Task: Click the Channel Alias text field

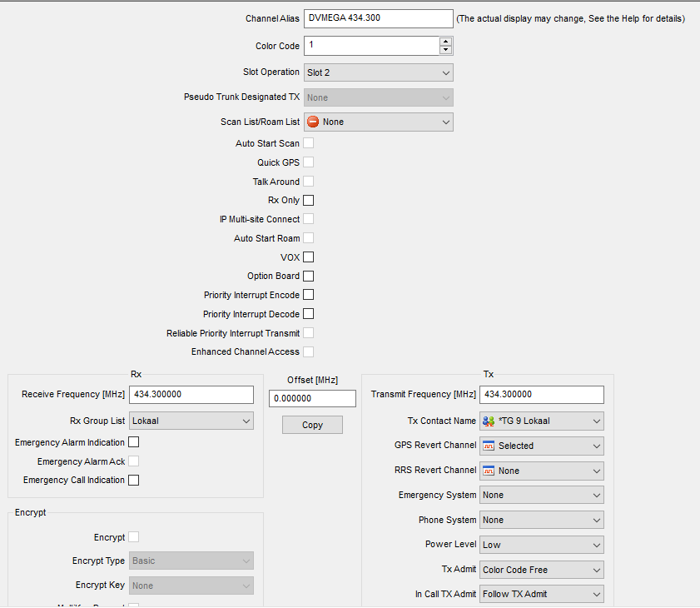Action: 378,18
